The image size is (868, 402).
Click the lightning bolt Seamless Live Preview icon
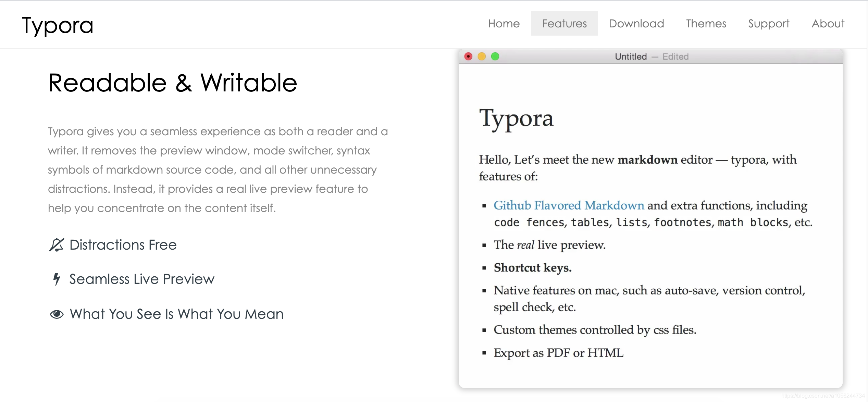(57, 279)
